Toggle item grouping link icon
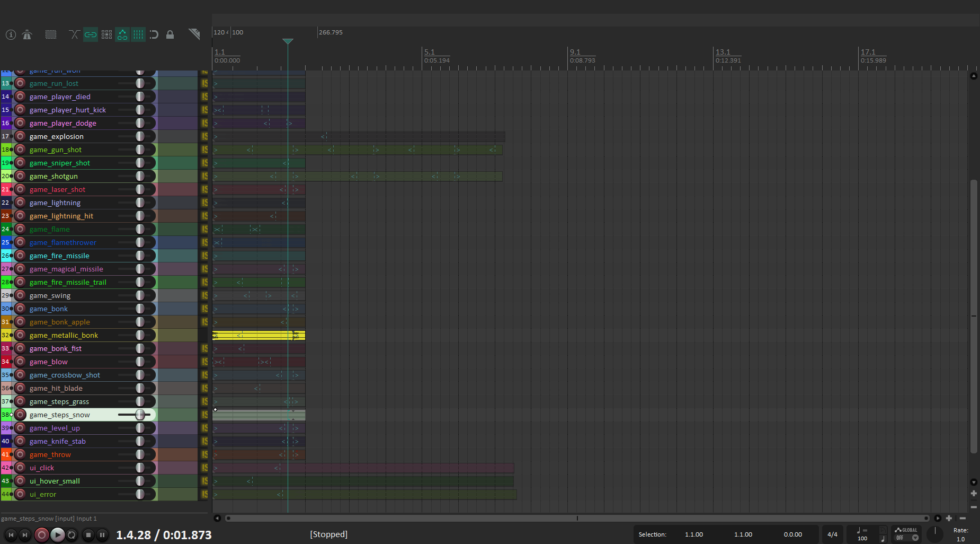Image resolution: width=980 pixels, height=544 pixels. [x=91, y=35]
